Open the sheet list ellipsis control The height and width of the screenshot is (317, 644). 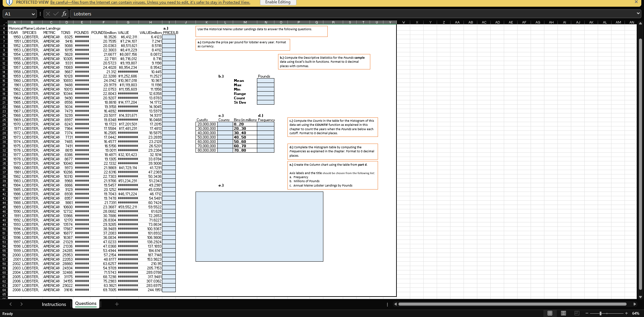click(x=387, y=304)
